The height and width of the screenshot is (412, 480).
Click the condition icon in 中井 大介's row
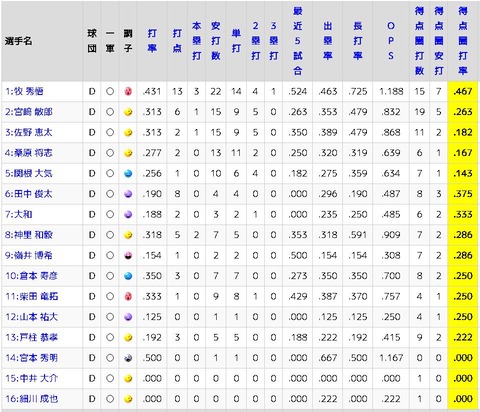pos(128,379)
